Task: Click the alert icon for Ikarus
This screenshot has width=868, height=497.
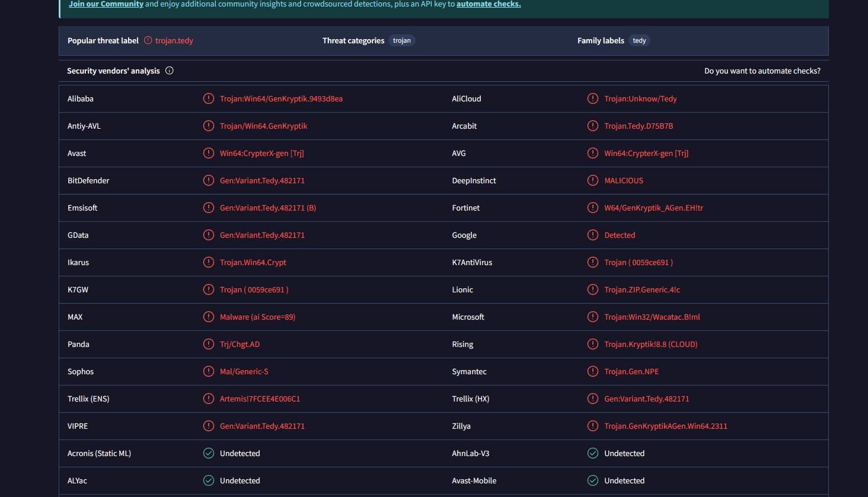Action: (x=209, y=262)
